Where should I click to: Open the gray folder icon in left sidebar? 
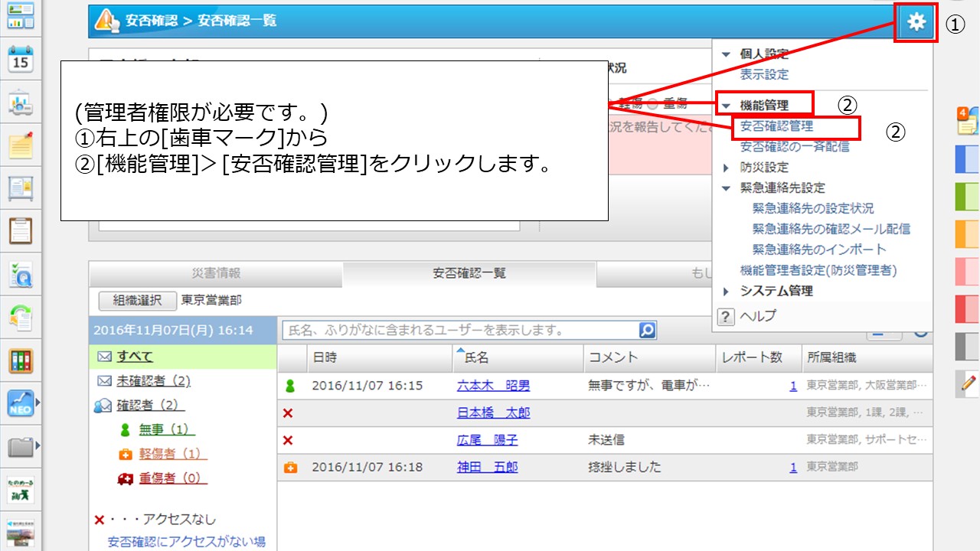pos(21,446)
